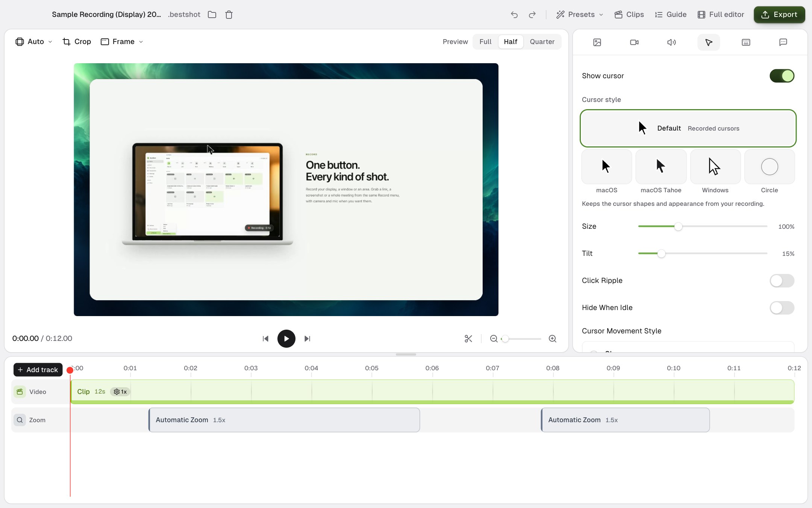Skip to end of the recording
812x508 pixels.
point(307,339)
